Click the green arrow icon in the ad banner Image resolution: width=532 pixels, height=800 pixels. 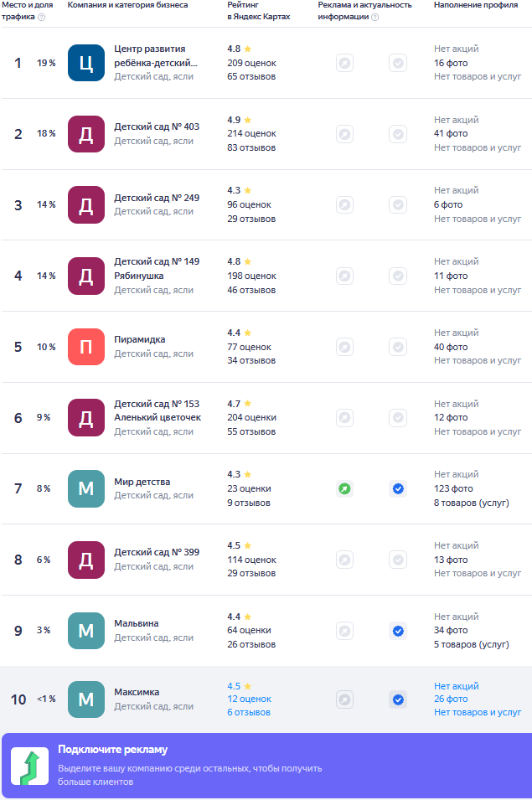[29, 766]
